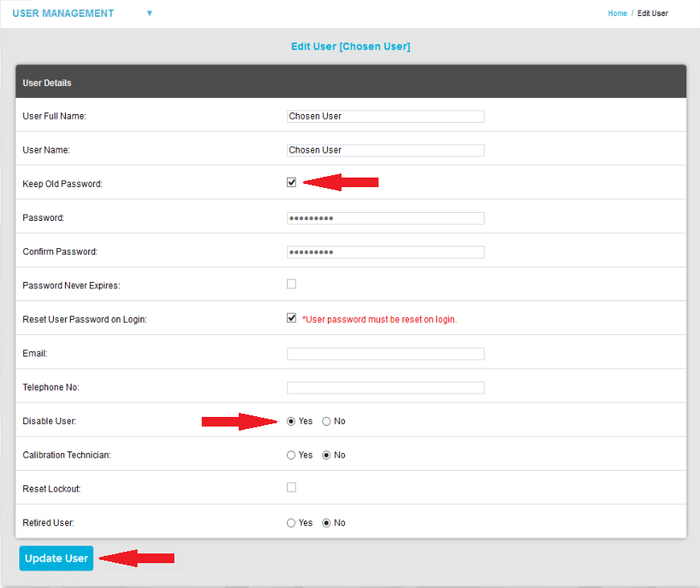Select No for Calibration Technician
Image resolution: width=700 pixels, height=588 pixels.
[x=326, y=455]
